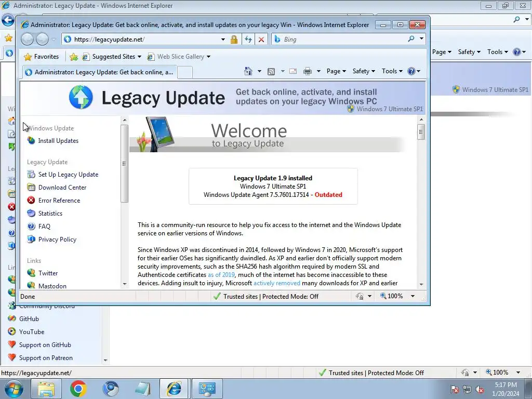Open the Favorites button
The height and width of the screenshot is (399, 532).
point(42,57)
